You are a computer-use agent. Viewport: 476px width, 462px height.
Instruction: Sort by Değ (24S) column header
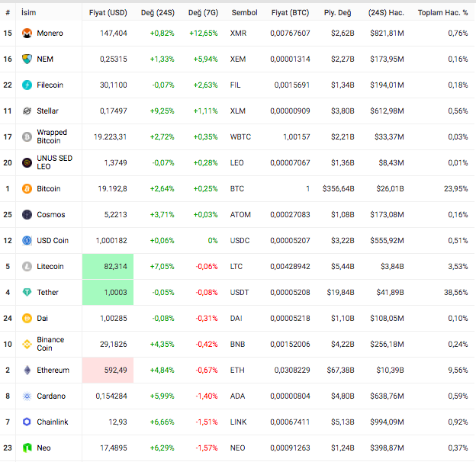pos(158,12)
